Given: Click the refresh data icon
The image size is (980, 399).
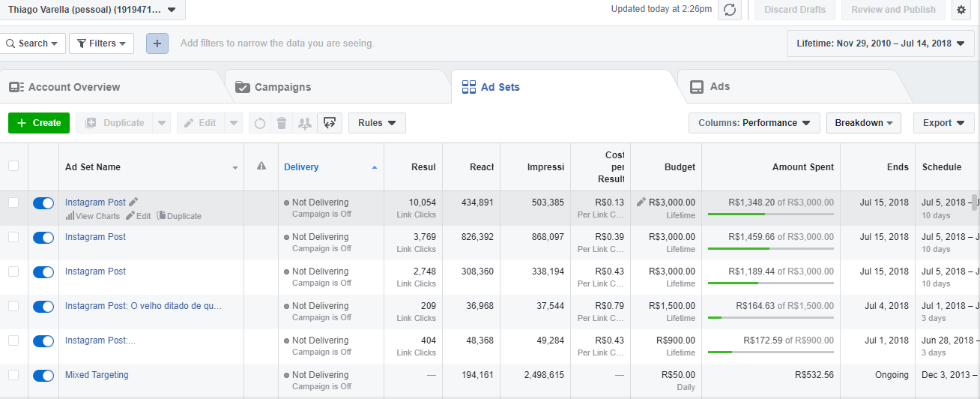Looking at the screenshot, I should (730, 10).
